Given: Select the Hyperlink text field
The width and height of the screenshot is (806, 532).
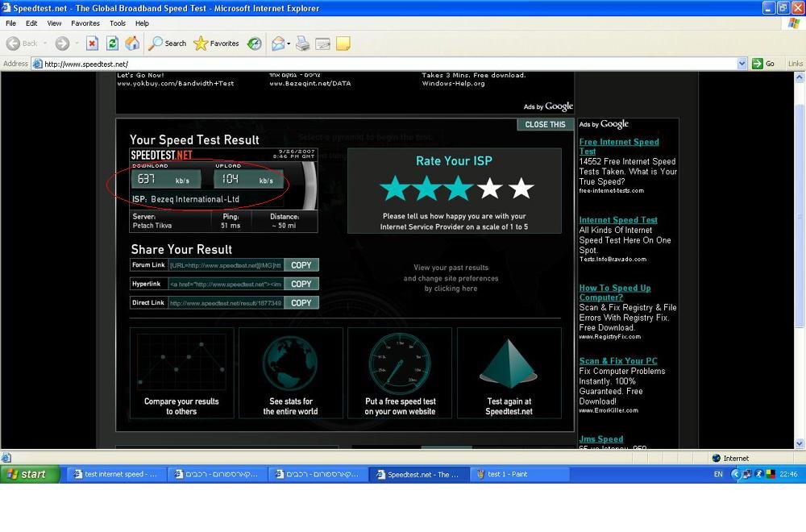Looking at the screenshot, I should click(226, 285).
